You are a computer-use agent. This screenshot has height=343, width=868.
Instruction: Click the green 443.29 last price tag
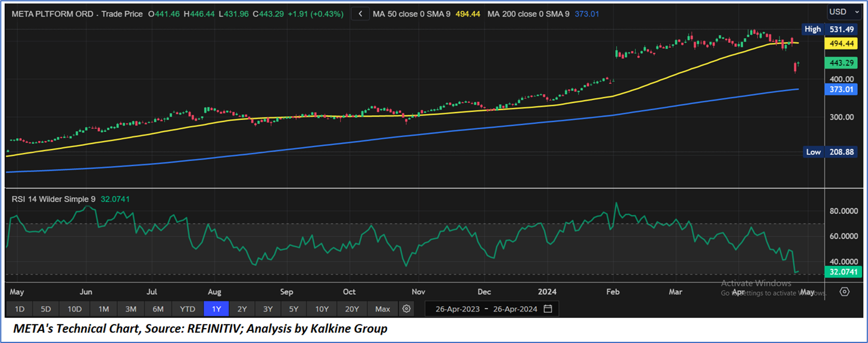click(842, 63)
